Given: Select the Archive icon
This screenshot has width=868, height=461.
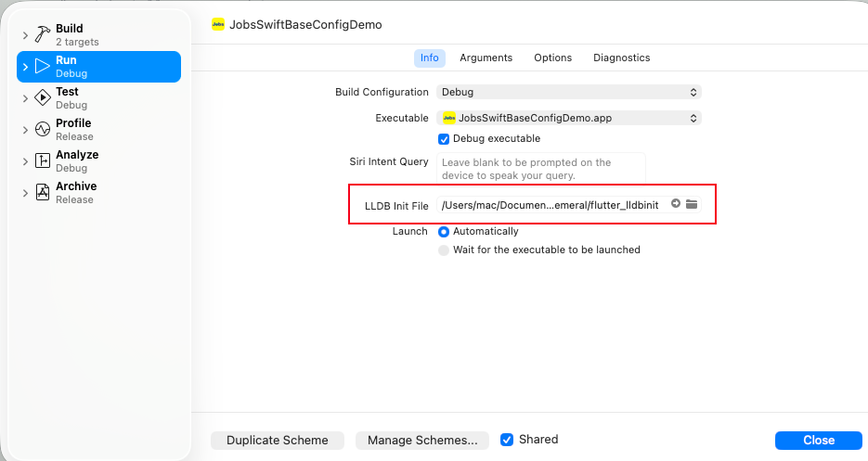Looking at the screenshot, I should tap(43, 192).
